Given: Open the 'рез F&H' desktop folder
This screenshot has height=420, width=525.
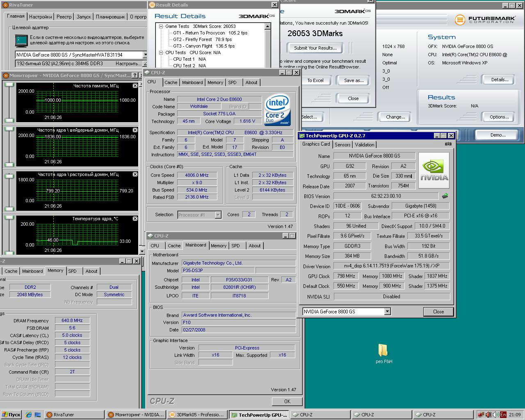Looking at the screenshot, I should point(383,354).
